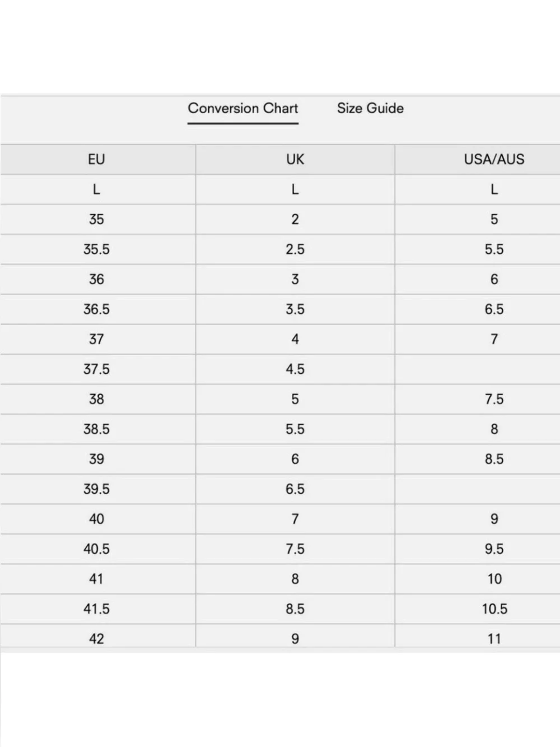Select EU size 41 cell
Screen dimensions: 560x747
pyautogui.click(x=97, y=579)
